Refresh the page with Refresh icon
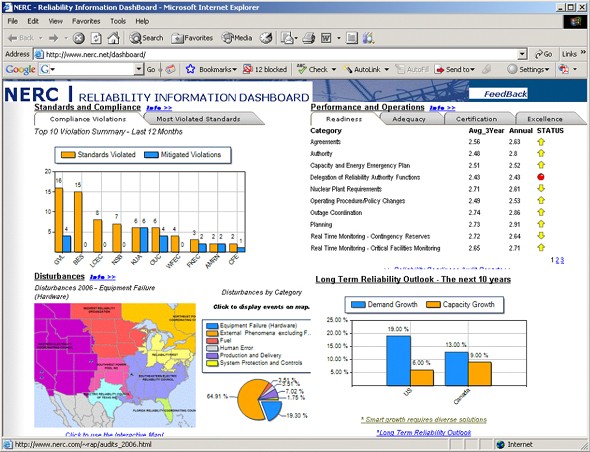 (96, 38)
